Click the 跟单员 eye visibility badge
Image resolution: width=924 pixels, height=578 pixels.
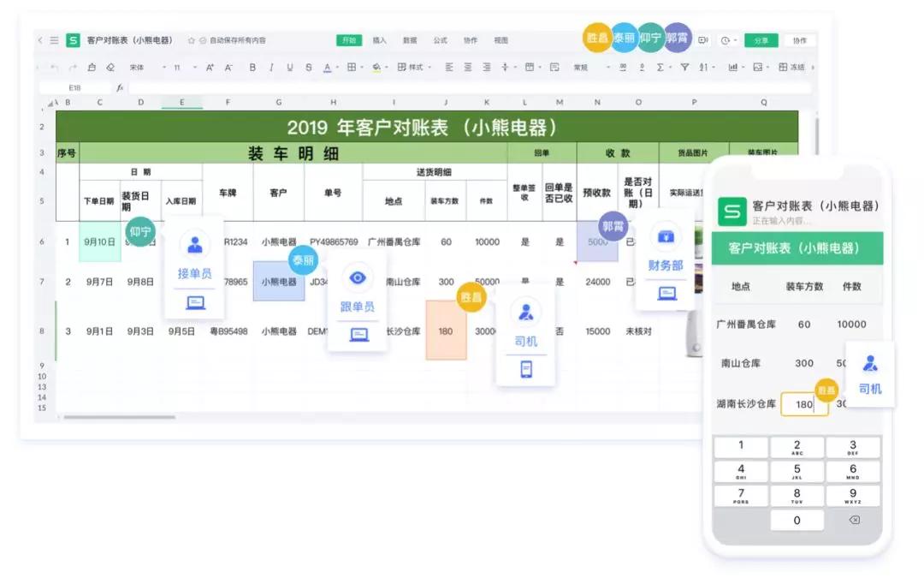point(358,277)
